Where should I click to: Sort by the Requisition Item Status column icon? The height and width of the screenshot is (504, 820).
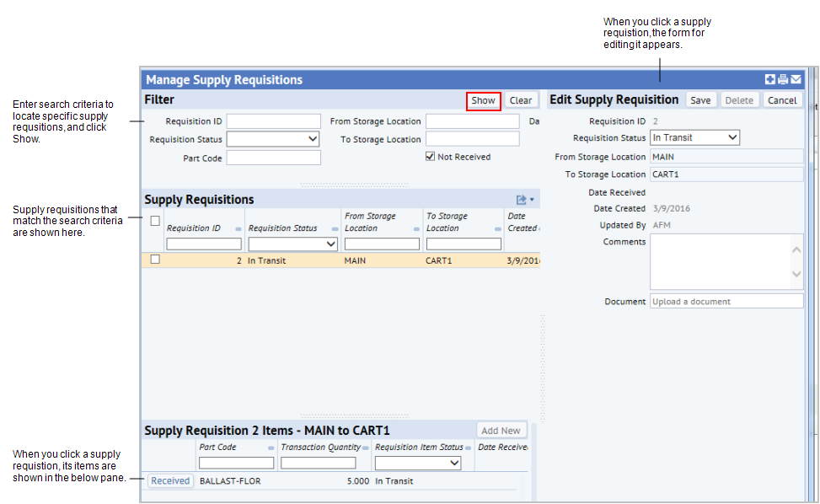pyautogui.click(x=468, y=448)
